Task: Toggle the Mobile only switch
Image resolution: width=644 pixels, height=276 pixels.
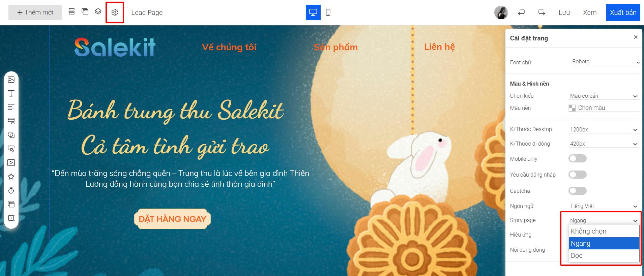Action: pyautogui.click(x=578, y=158)
